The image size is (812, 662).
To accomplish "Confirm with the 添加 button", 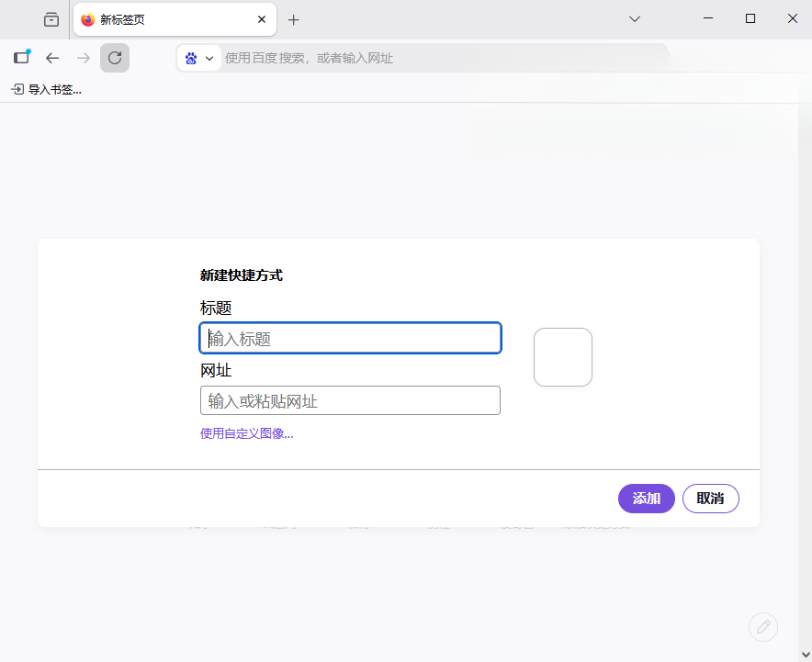I will 647,499.
